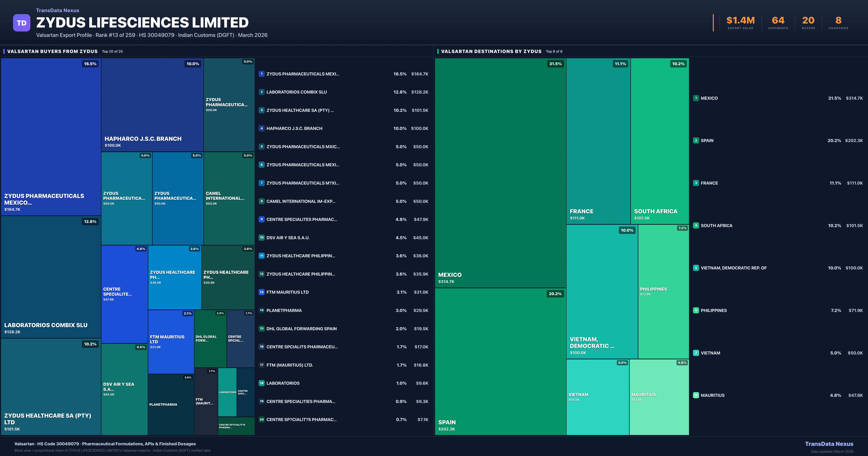
Task: Click the badge 8 beside Mauritius legend
Action: click(x=696, y=395)
